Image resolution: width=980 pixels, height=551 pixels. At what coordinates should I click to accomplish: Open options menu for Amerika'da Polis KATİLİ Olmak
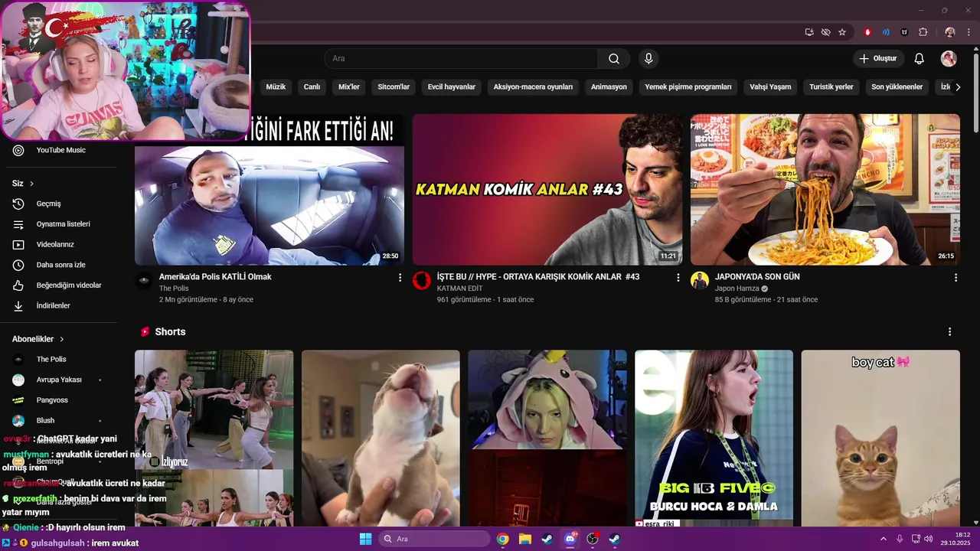click(400, 278)
